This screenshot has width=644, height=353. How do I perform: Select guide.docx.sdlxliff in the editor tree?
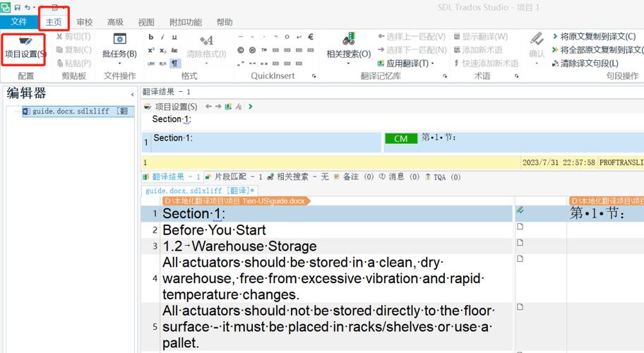point(78,112)
